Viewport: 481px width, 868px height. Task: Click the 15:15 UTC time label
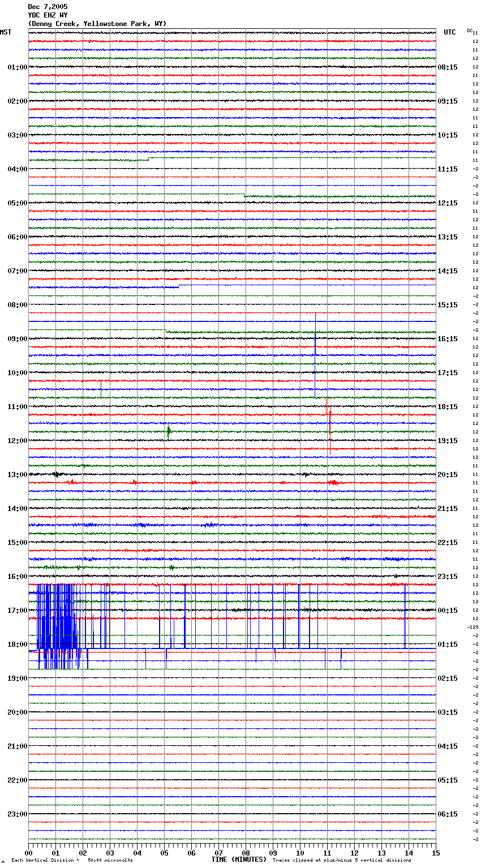tap(448, 305)
